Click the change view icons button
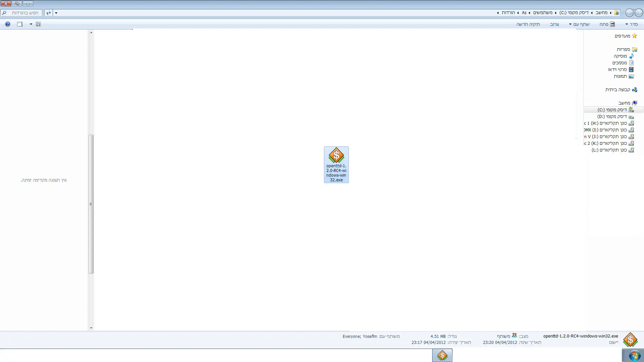The width and height of the screenshot is (644, 362). pyautogui.click(x=38, y=24)
